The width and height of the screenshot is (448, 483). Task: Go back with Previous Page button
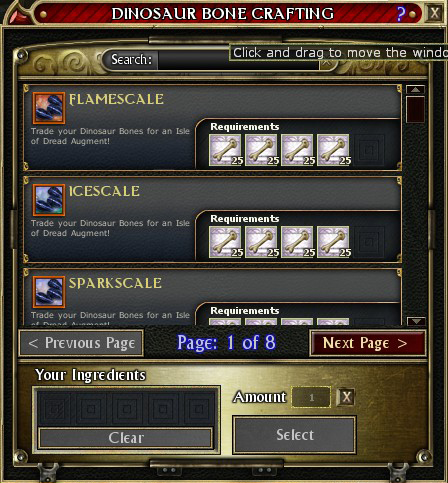tap(81, 343)
